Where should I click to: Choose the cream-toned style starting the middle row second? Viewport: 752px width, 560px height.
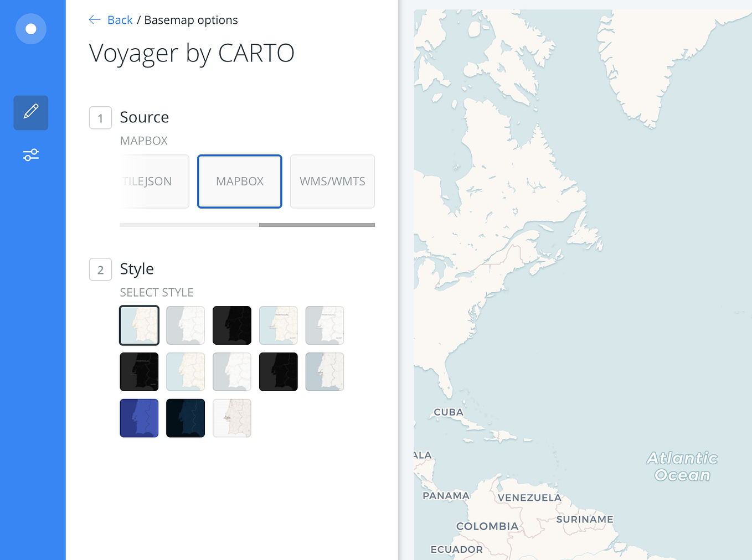(186, 372)
